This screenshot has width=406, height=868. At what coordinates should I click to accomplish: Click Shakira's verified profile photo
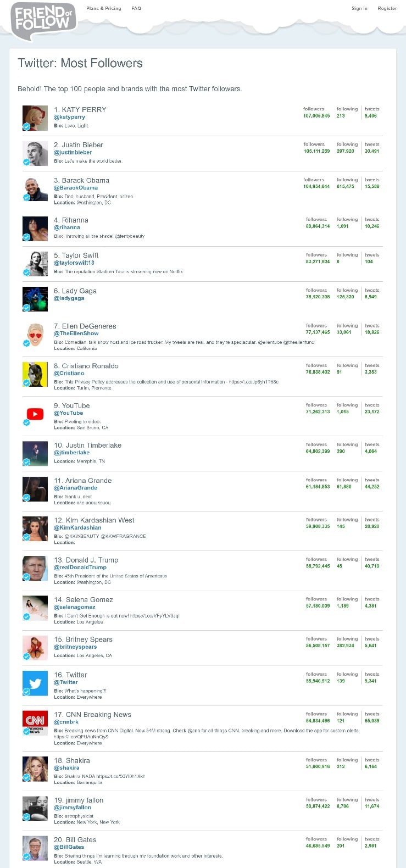(x=35, y=769)
